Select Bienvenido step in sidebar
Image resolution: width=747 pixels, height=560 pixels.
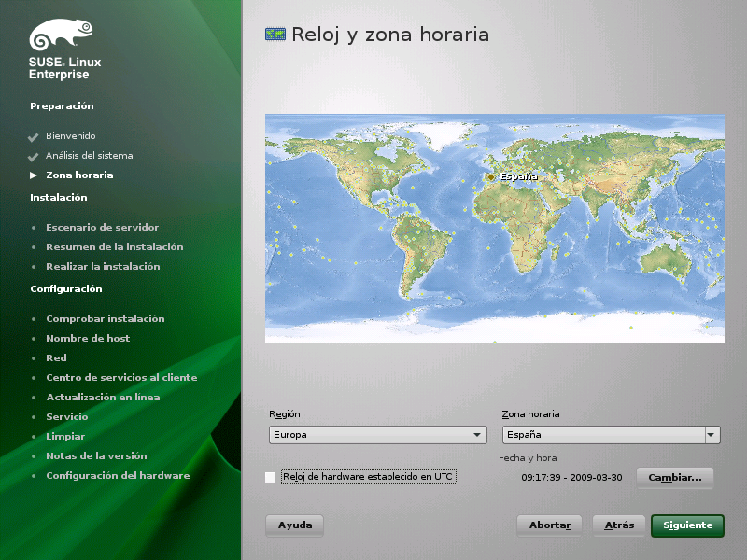71,136
